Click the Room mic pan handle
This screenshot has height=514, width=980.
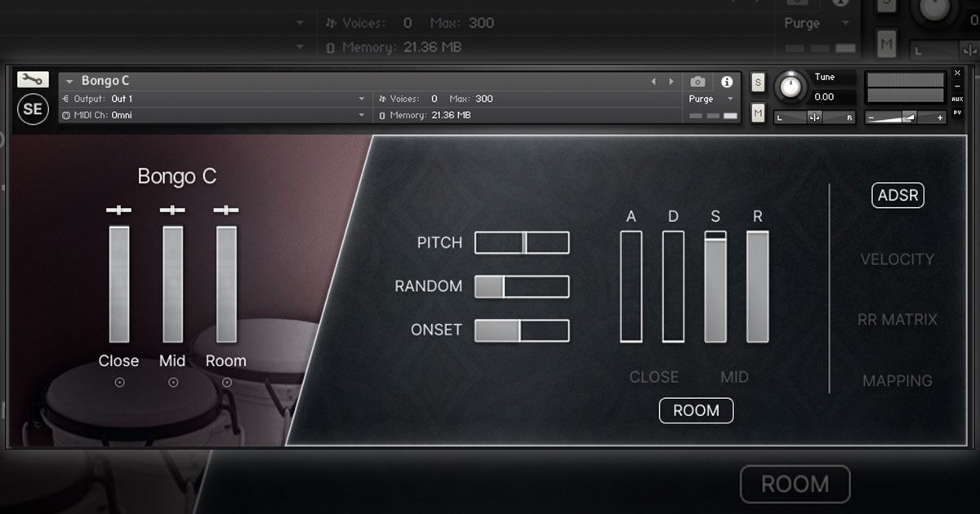226,210
